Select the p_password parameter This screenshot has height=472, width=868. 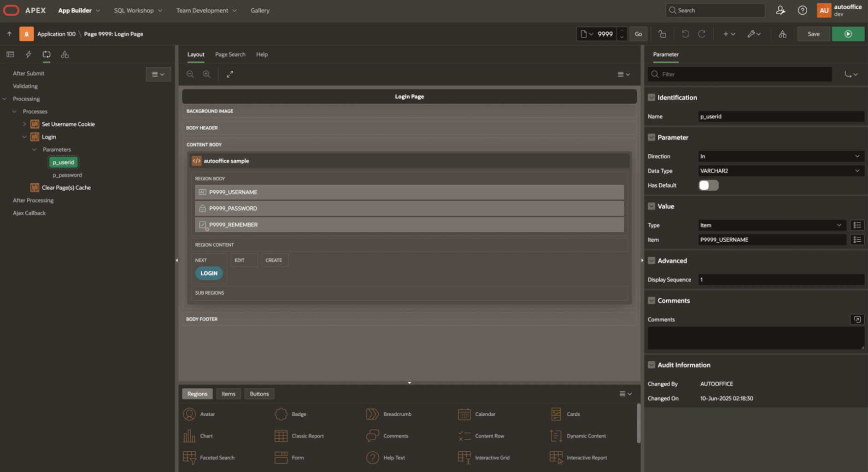point(67,175)
